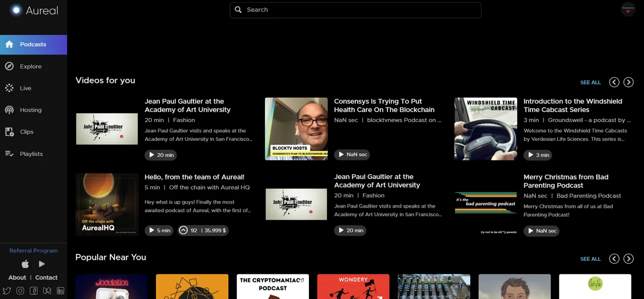Viewport: 644px width, 299px height.
Task: Focus the Search input field
Action: tap(355, 10)
